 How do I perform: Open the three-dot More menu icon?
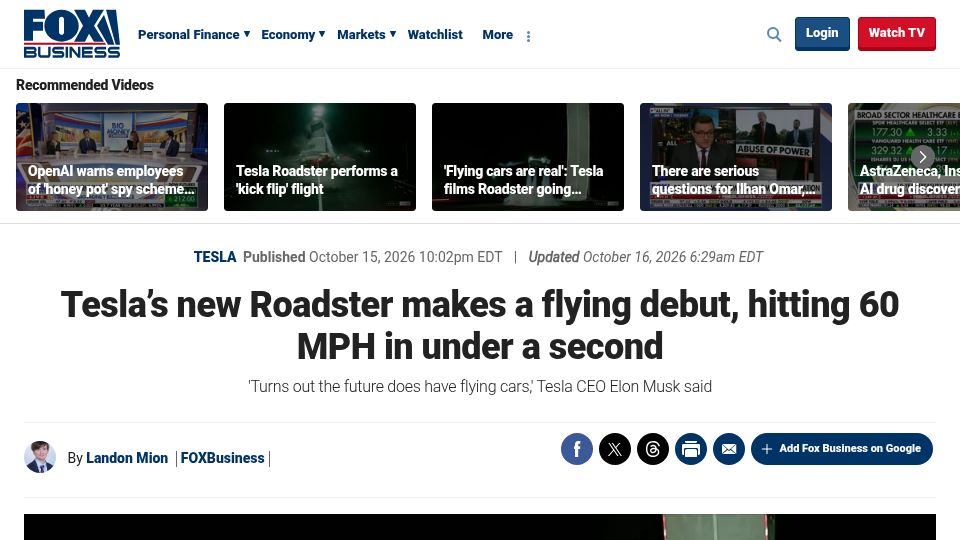click(x=528, y=37)
